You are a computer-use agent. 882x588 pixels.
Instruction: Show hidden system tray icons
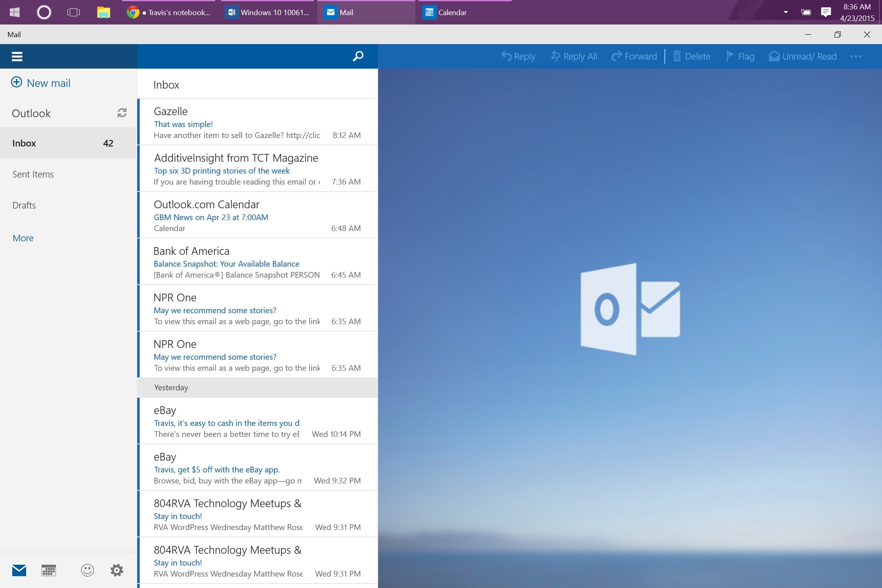click(x=786, y=12)
